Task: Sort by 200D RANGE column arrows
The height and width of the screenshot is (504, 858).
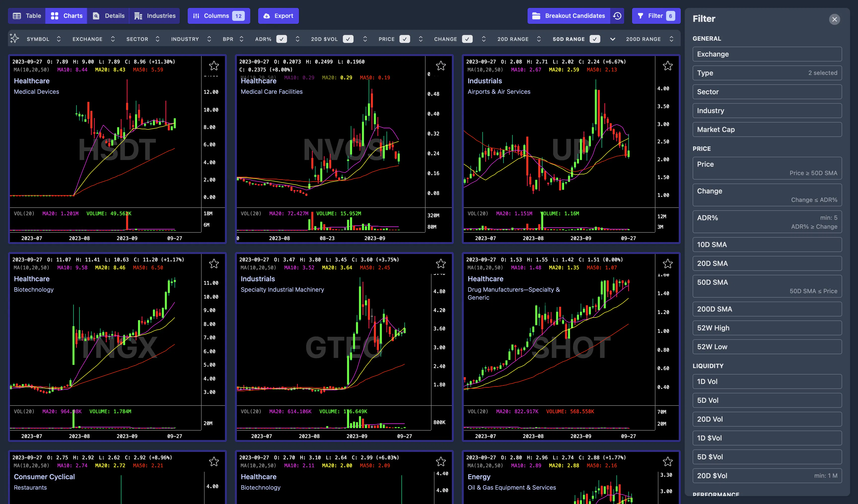Action: (671, 39)
